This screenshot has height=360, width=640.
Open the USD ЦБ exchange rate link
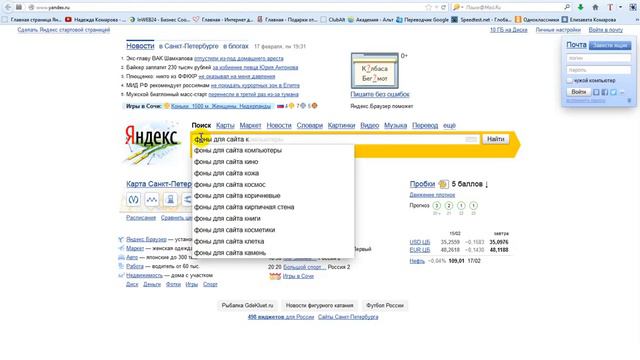(x=420, y=242)
